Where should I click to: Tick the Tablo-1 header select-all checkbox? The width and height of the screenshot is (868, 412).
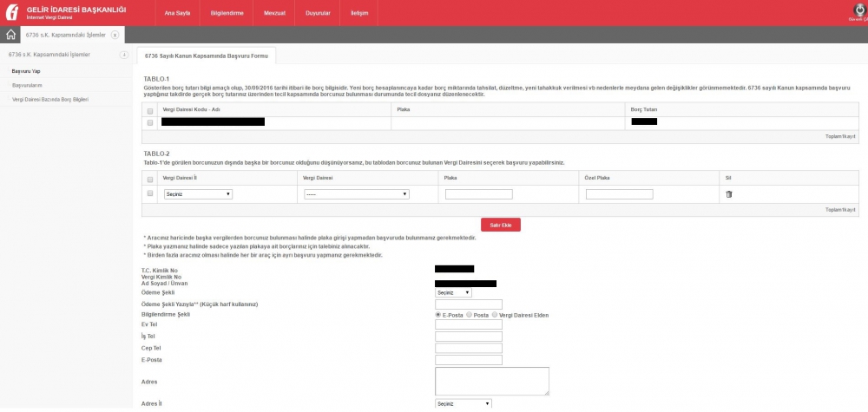tap(150, 111)
